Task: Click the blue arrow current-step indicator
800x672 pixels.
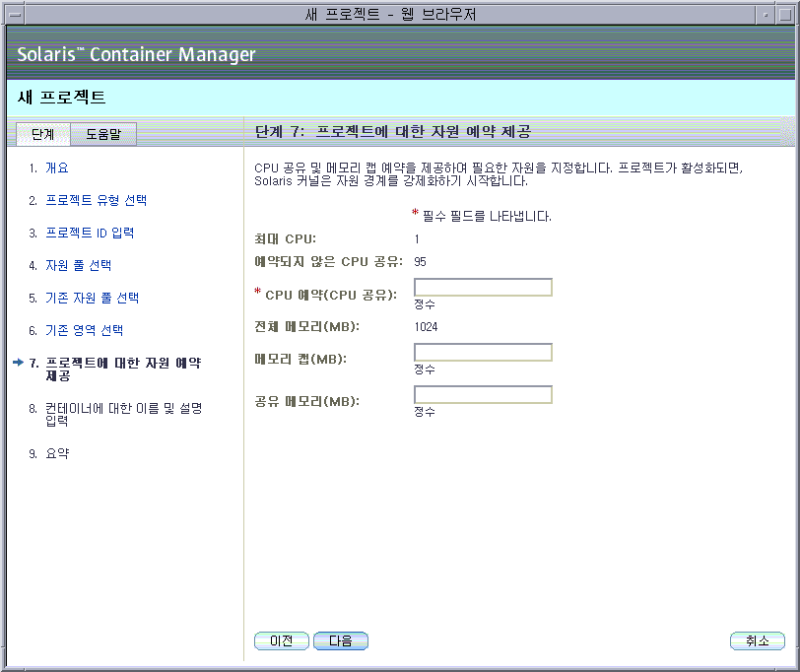Action: [x=19, y=363]
